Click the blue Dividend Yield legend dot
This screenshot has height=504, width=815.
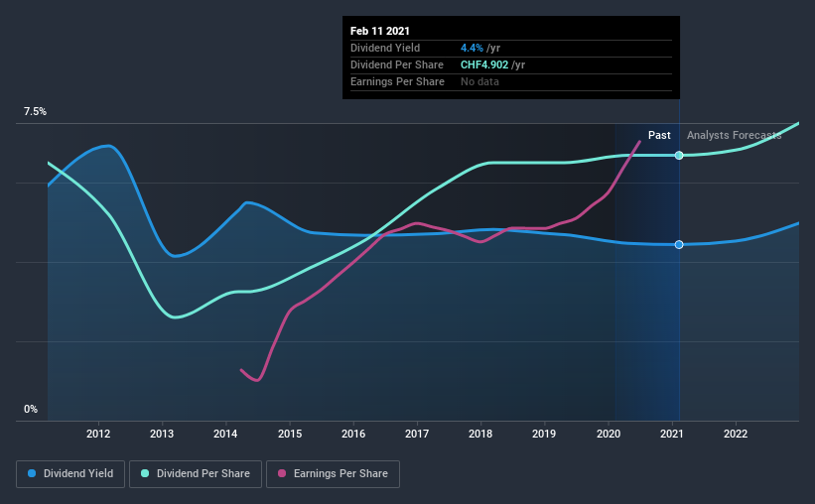pos(32,473)
